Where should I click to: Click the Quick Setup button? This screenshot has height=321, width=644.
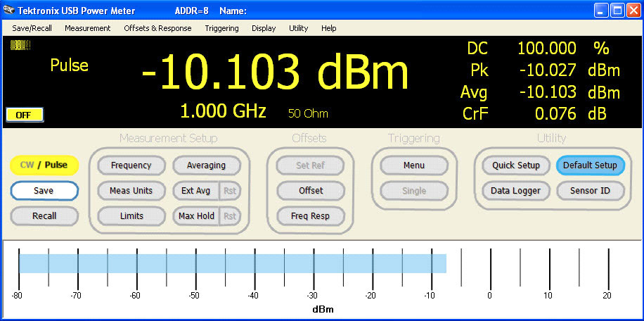click(516, 165)
